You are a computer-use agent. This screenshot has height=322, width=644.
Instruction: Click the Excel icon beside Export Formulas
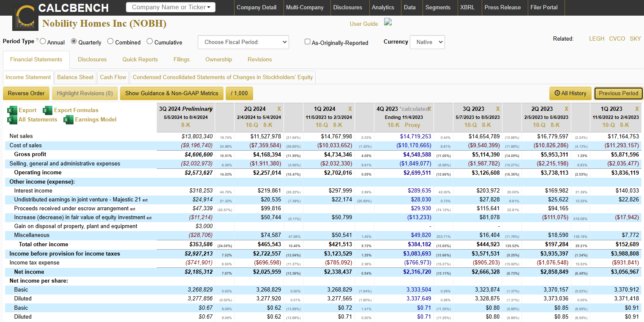click(48, 110)
